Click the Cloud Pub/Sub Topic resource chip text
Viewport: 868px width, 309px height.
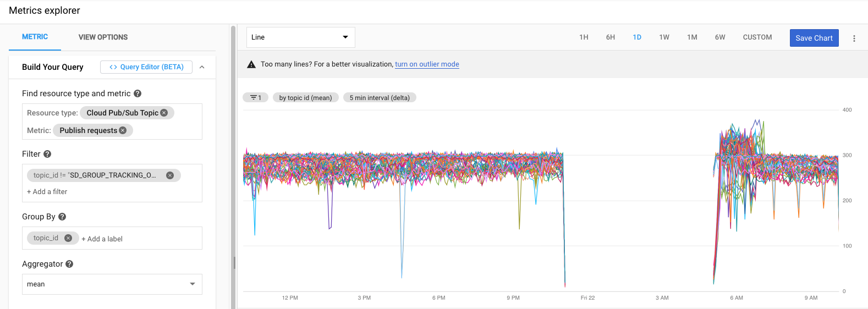tap(122, 113)
